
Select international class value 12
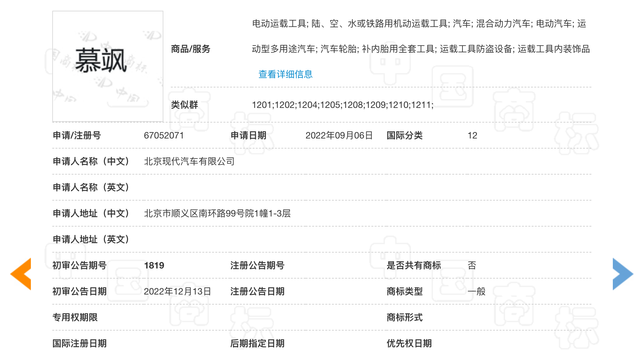(472, 135)
